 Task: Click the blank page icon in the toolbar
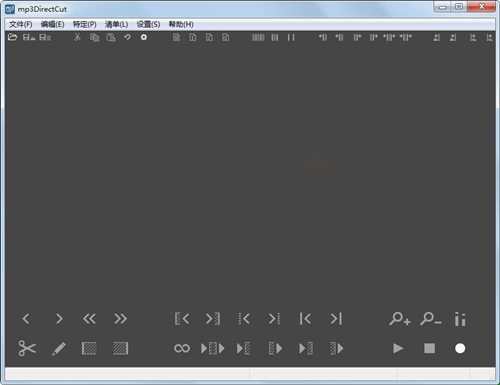(177, 37)
